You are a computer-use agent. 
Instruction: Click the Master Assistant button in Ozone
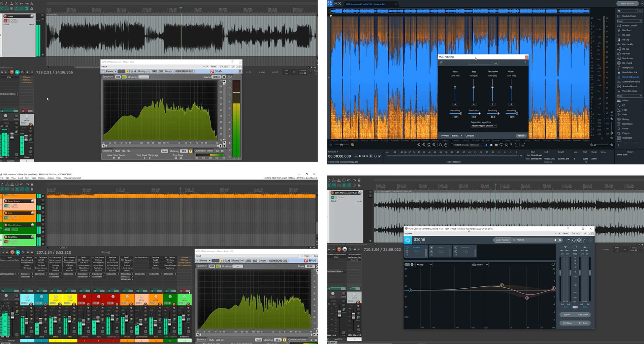pos(502,240)
